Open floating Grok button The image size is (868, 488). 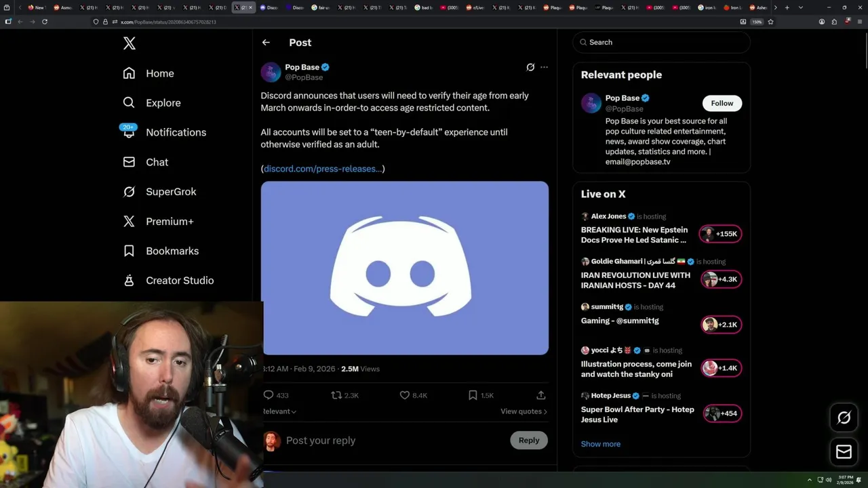(x=844, y=418)
